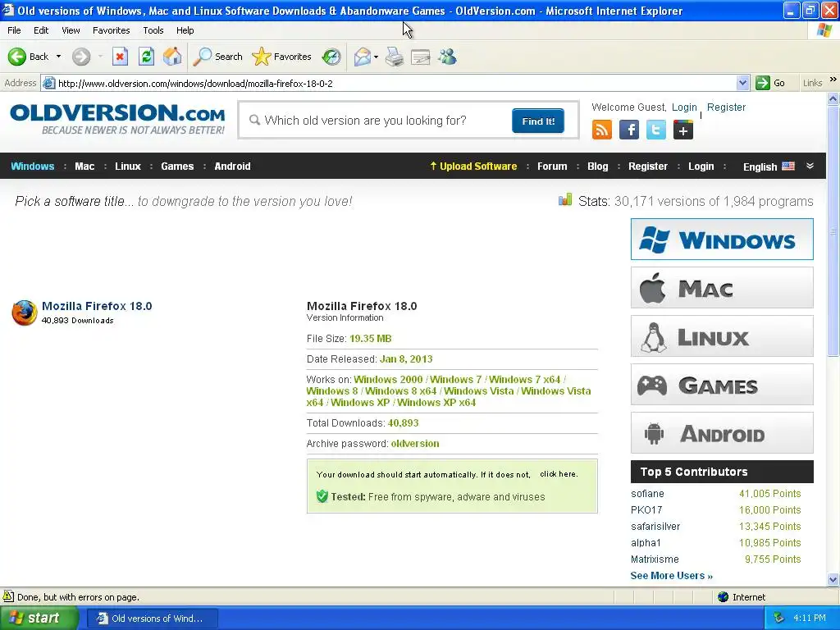Open the Edit menu
Viewport: 840px width, 630px height.
[x=41, y=30]
